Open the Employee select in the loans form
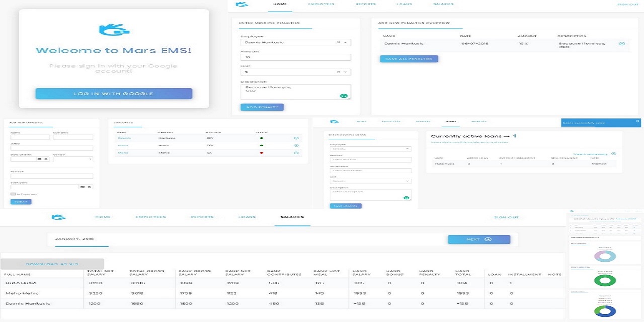Image resolution: width=644 pixels, height=322 pixels. tap(370, 149)
